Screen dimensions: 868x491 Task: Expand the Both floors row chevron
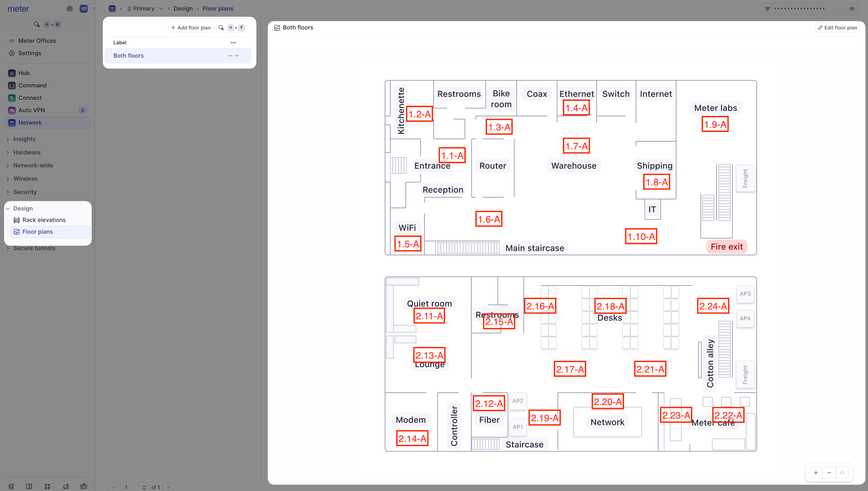[x=237, y=56]
